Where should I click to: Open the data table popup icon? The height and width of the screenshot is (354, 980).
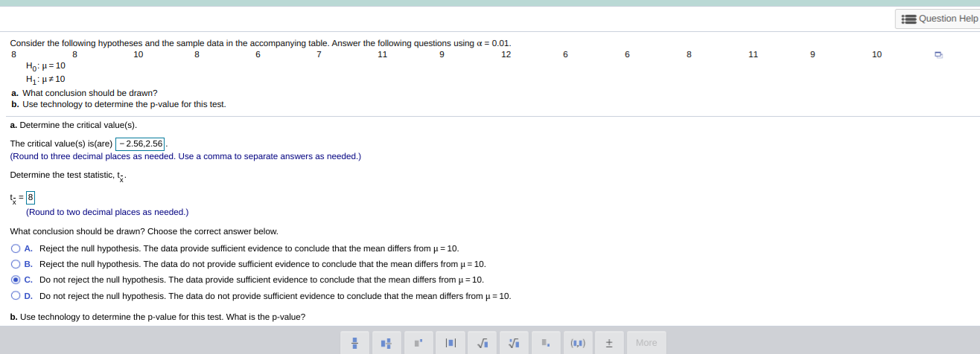click(938, 54)
